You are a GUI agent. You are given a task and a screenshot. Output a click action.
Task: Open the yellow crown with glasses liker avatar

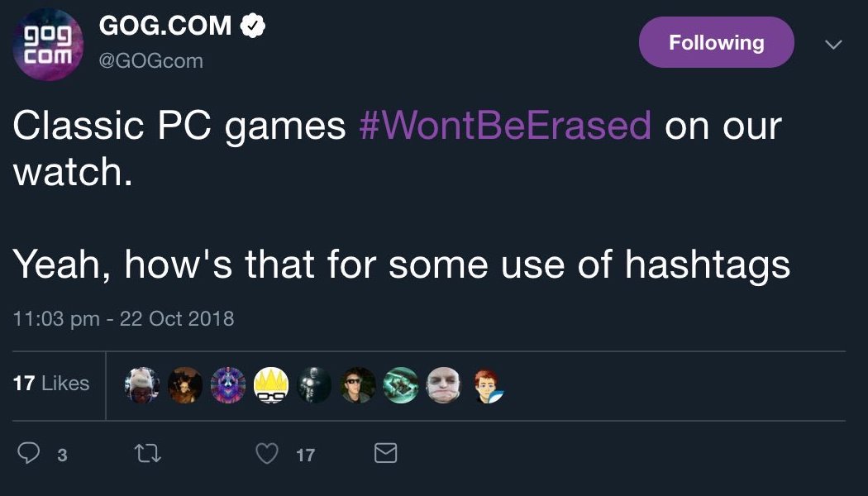271,385
